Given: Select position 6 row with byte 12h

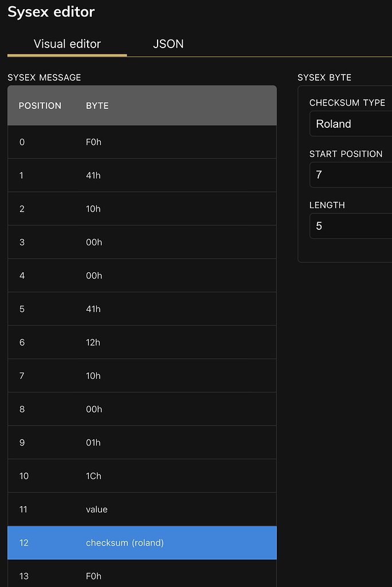Looking at the screenshot, I should 142,342.
